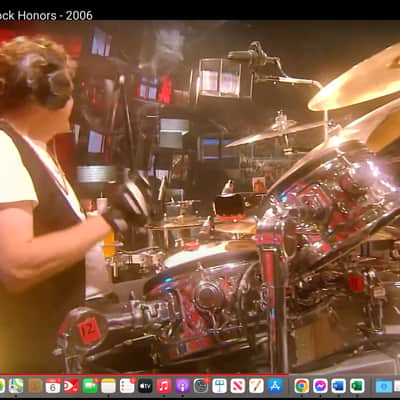Seek using the red video progress bar

[x=200, y=374]
